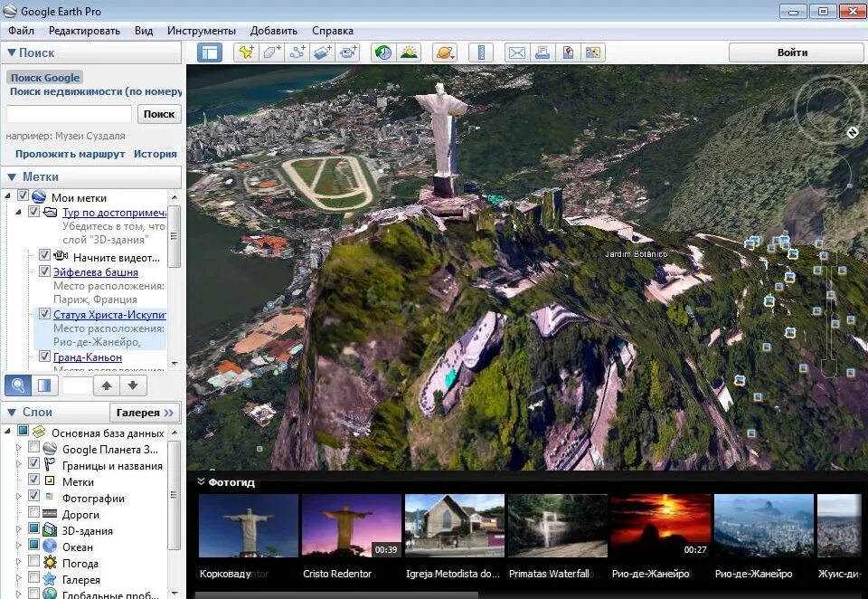Click the Мои метки globe icon

coord(39,196)
